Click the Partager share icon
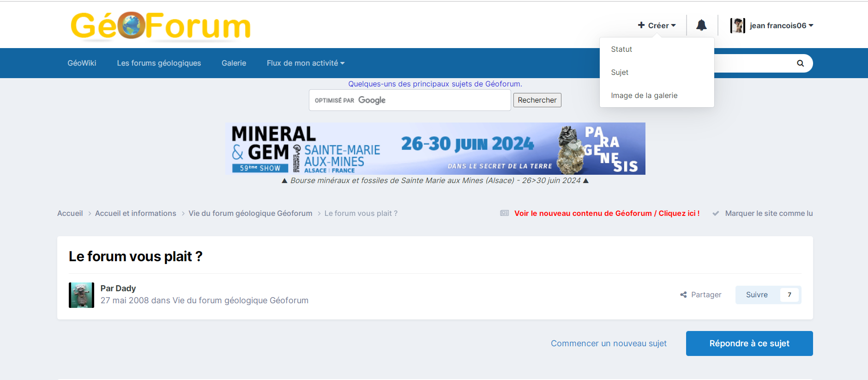 point(683,295)
